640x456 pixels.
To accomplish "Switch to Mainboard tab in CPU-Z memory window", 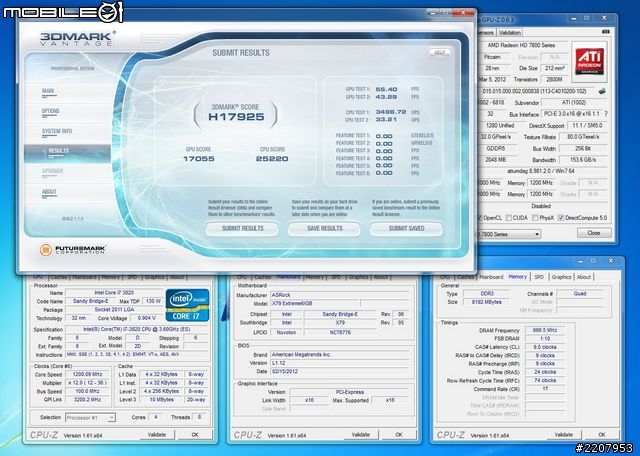I will click(x=491, y=277).
